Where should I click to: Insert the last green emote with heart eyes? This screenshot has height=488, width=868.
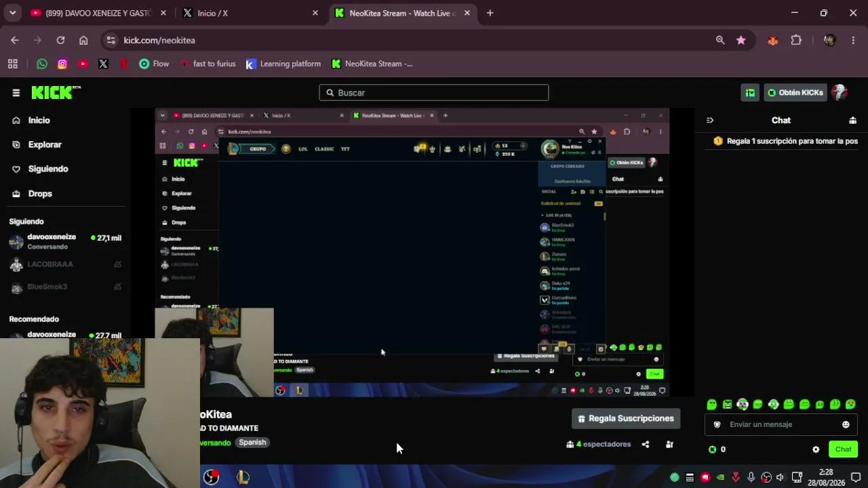coord(850,405)
